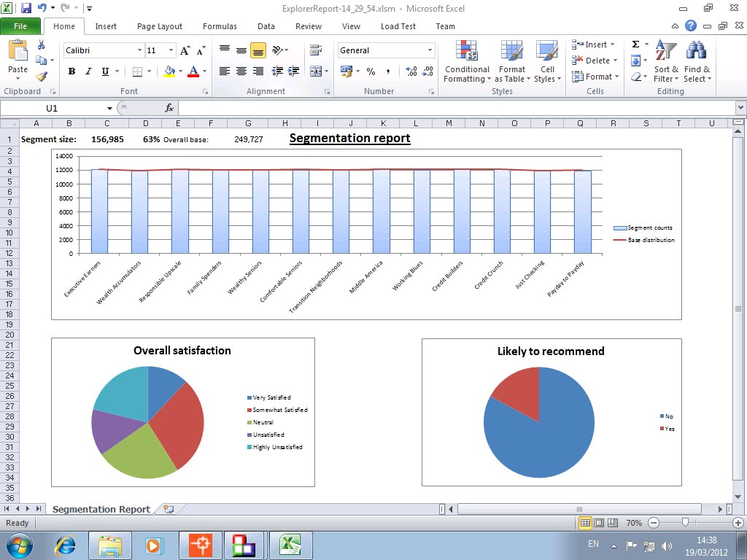Open the Data ribbon tab
Image resolution: width=747 pixels, height=560 pixels.
(266, 26)
